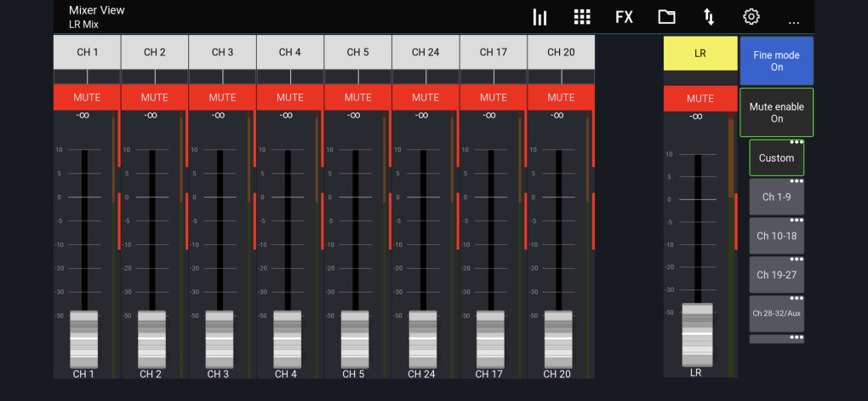Open the meters view icon
Image resolution: width=868 pixels, height=401 pixels.
540,17
